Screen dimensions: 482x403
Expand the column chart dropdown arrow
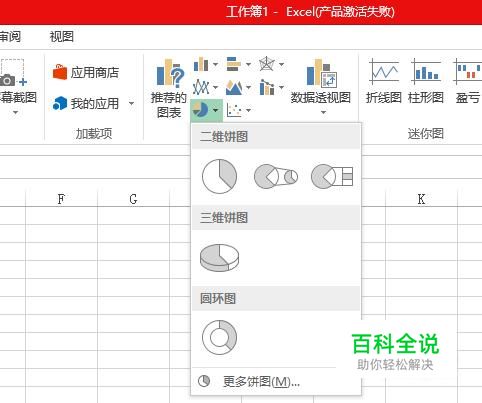[x=215, y=64]
